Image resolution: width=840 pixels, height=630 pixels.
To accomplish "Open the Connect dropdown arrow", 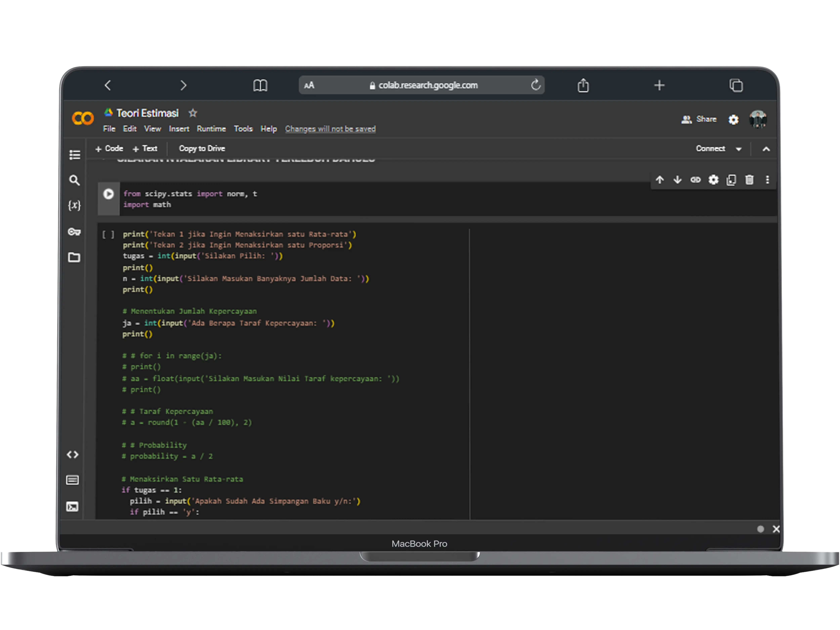I will tap(739, 149).
